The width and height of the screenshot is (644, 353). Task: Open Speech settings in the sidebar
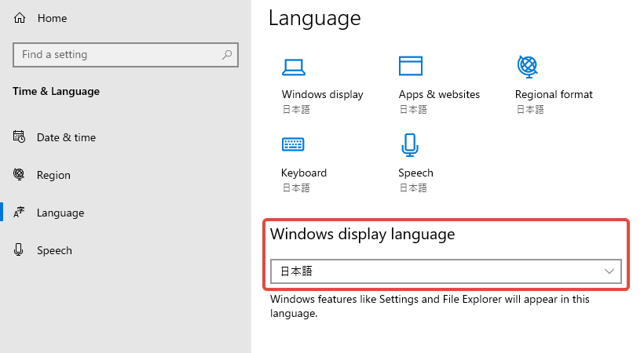coord(54,251)
